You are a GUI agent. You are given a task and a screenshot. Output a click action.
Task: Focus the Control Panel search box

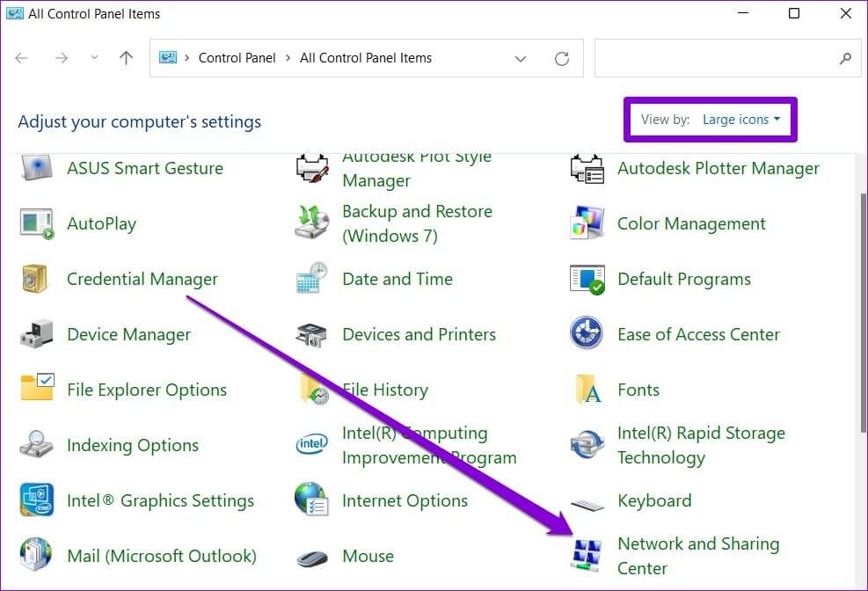[727, 58]
